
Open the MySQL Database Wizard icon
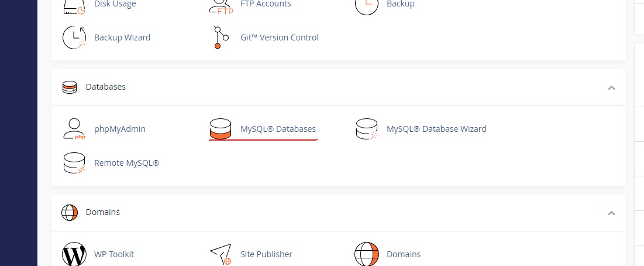tap(367, 129)
